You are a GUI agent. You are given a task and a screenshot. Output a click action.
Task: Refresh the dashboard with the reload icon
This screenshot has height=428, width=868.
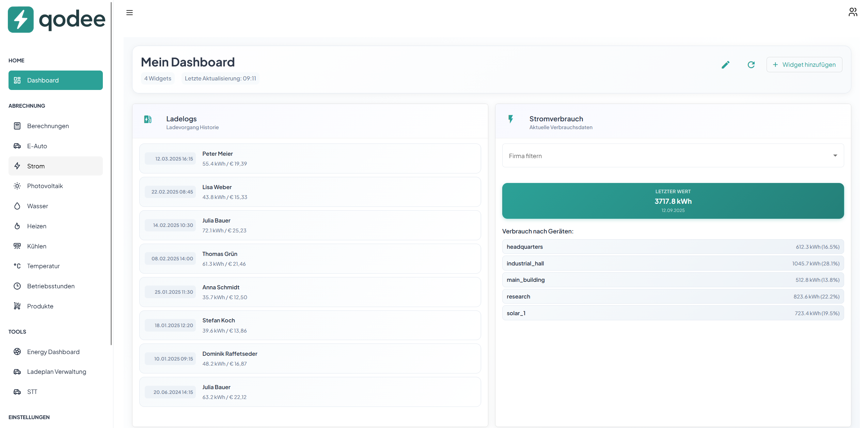[751, 64]
